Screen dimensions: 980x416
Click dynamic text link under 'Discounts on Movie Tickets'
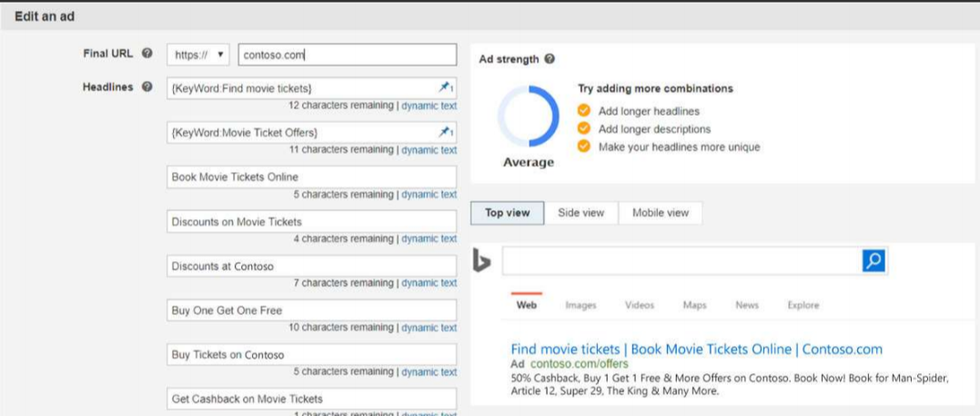[429, 239]
